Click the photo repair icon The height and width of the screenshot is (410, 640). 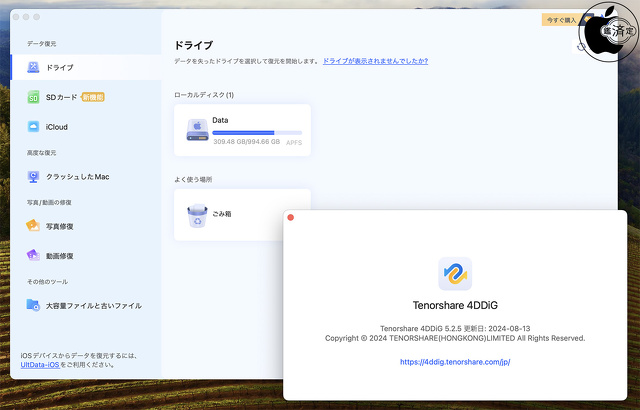pos(33,226)
